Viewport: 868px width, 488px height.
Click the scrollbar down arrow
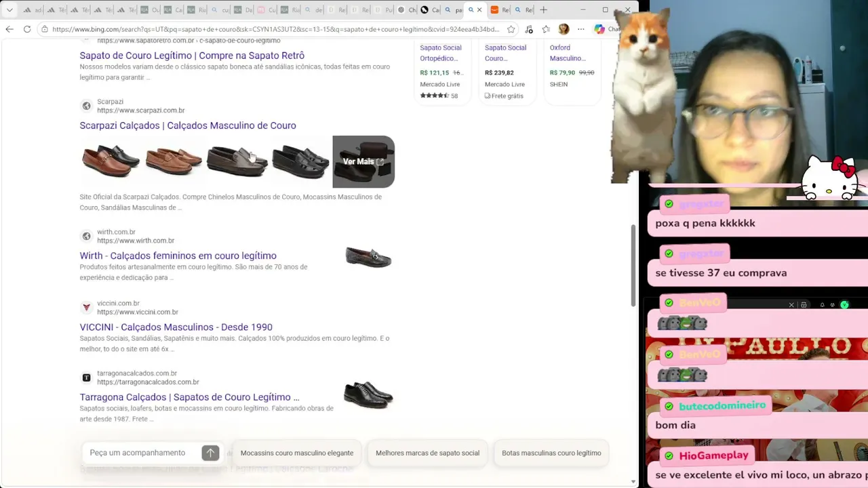(x=633, y=481)
